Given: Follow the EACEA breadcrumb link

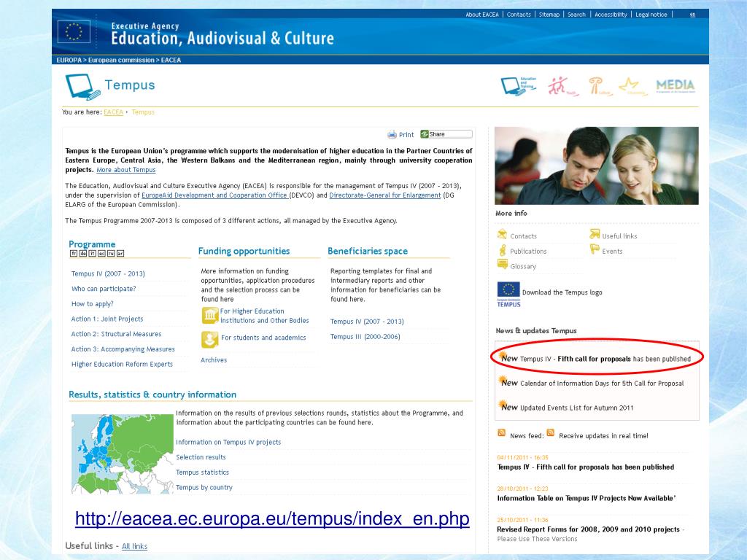Looking at the screenshot, I should tap(113, 112).
